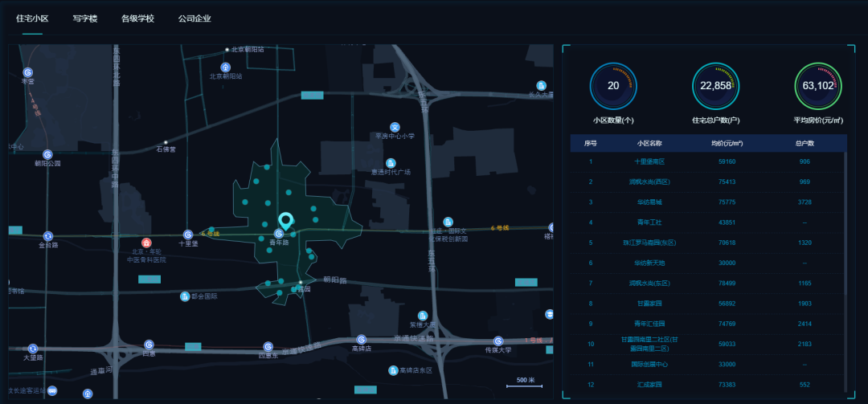The width and height of the screenshot is (868, 404).
Task: Click the 传媒大学 subway station icon
Action: [x=498, y=341]
